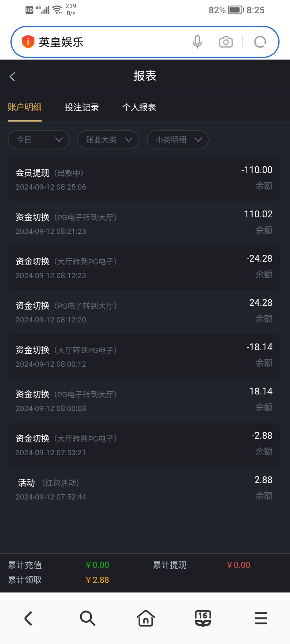Screen dimensions: 290x644
Task: Go back using the 报表 header arrow
Action: (13, 76)
